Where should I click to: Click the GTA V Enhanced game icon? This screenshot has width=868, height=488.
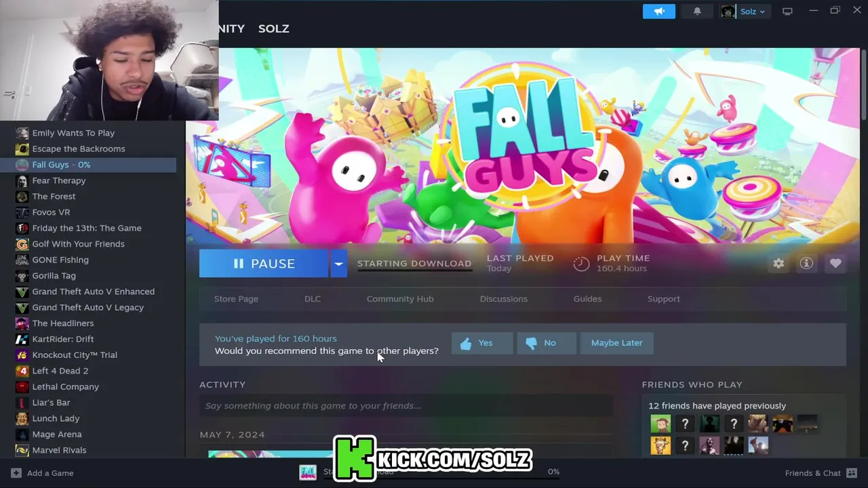tap(22, 291)
